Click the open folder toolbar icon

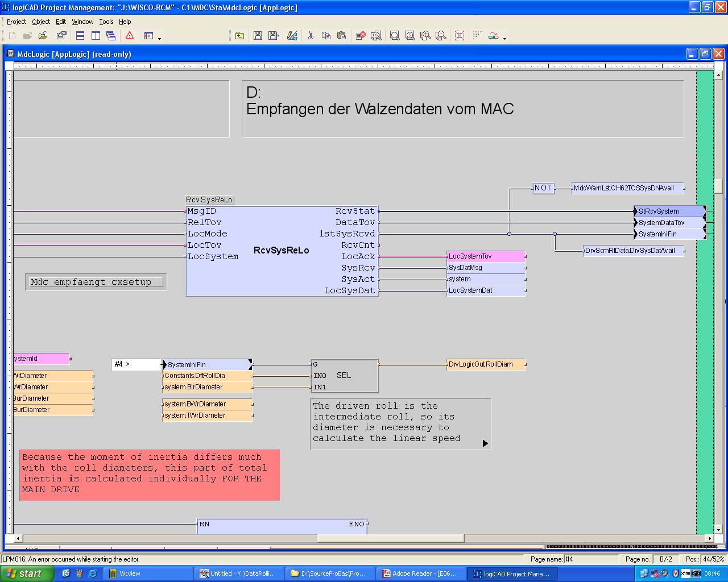(x=43, y=36)
